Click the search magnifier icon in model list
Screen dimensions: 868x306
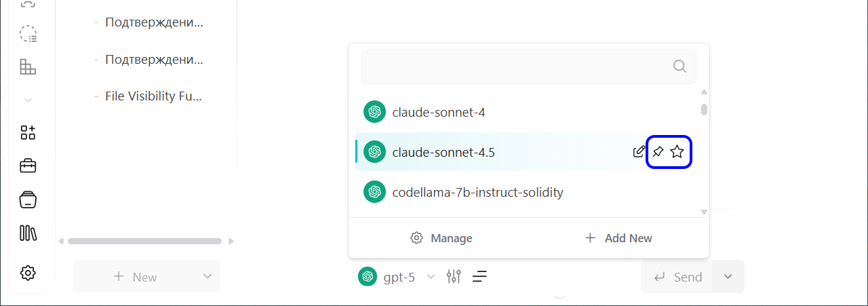click(x=679, y=66)
